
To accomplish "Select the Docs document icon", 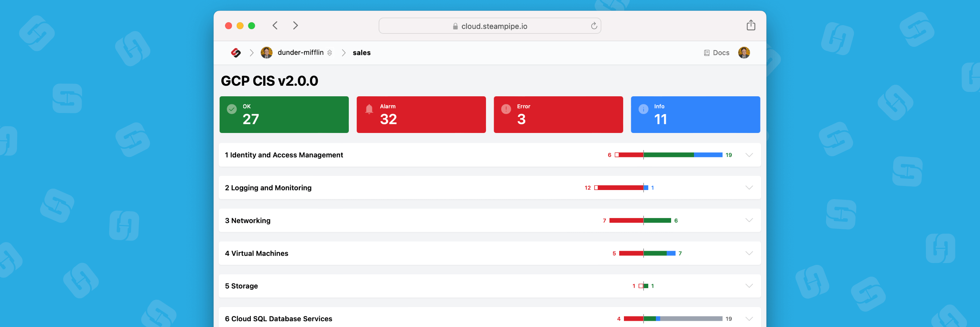I will pos(706,53).
